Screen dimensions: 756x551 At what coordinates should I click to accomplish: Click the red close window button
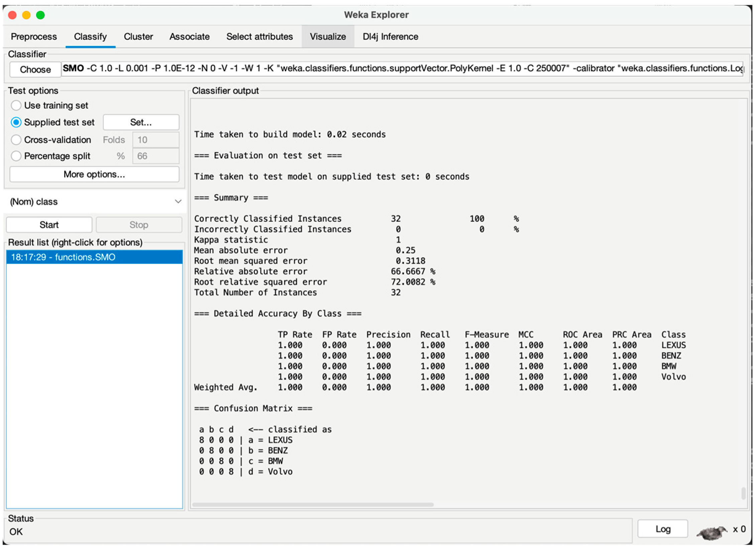click(x=12, y=15)
